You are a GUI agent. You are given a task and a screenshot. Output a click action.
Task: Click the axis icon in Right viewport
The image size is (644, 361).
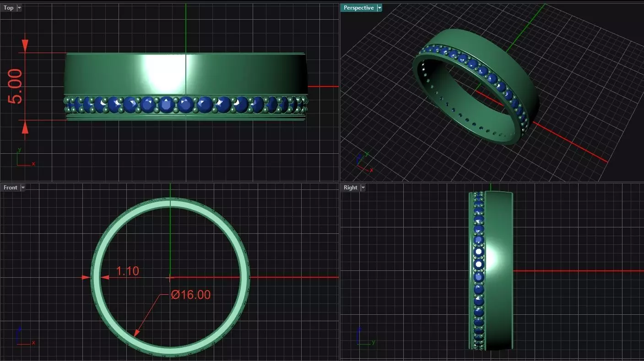pos(365,336)
